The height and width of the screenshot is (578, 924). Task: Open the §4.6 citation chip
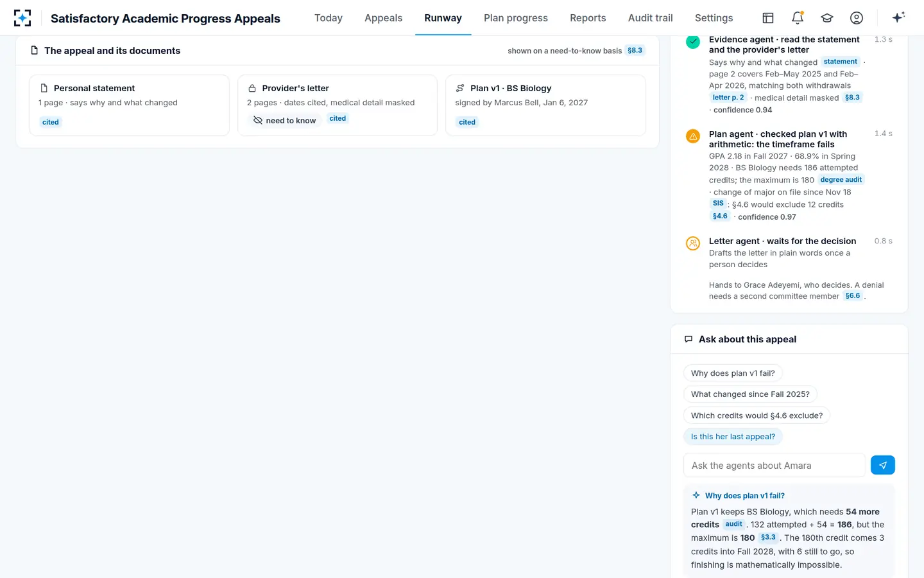click(720, 216)
